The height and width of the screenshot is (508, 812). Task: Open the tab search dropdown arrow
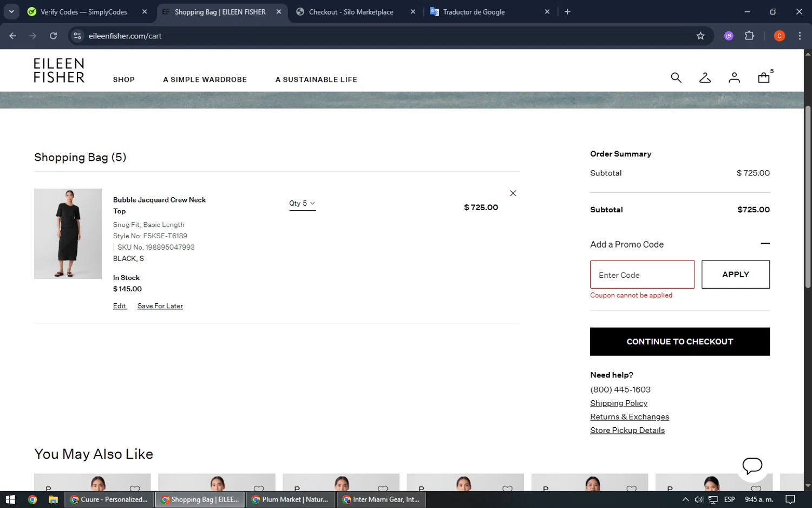pyautogui.click(x=11, y=11)
